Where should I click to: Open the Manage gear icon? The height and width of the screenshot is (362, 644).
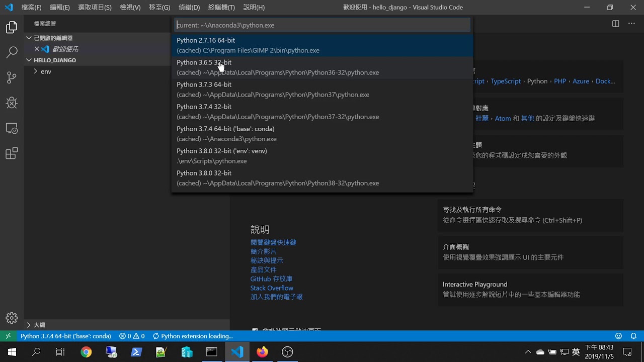coord(12,318)
